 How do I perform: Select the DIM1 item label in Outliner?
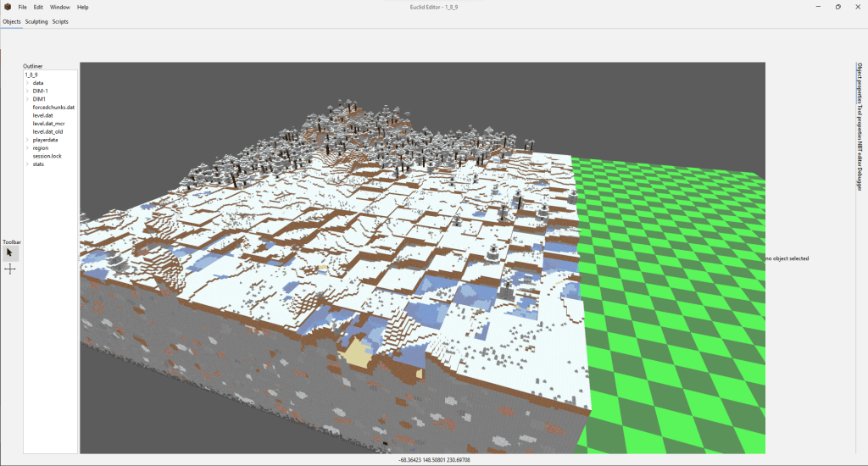coord(39,99)
